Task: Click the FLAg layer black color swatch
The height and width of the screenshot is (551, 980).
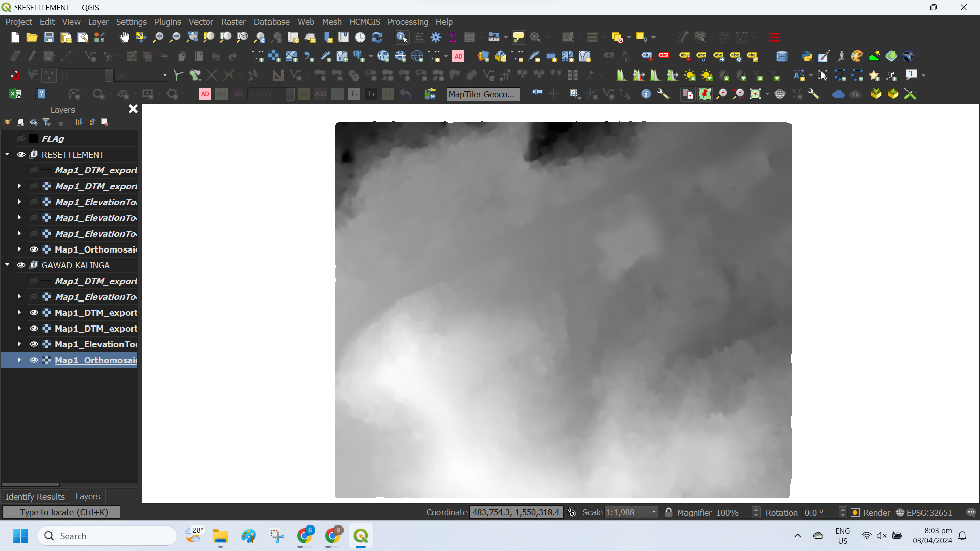Action: pos(34,139)
